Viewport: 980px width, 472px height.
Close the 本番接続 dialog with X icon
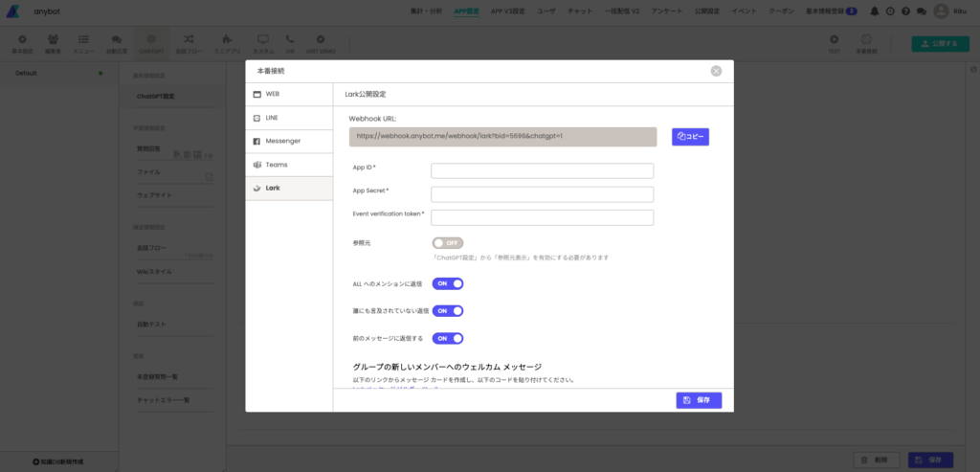(716, 71)
